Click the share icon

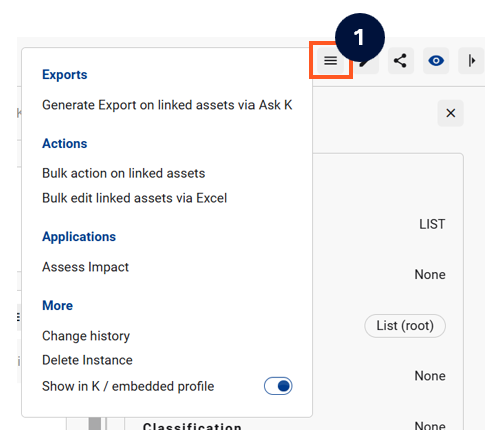point(401,61)
